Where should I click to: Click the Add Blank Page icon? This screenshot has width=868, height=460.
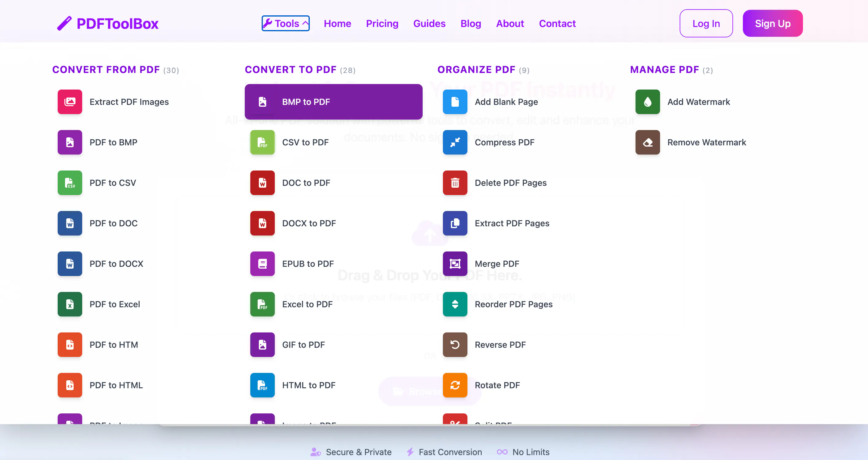point(455,102)
